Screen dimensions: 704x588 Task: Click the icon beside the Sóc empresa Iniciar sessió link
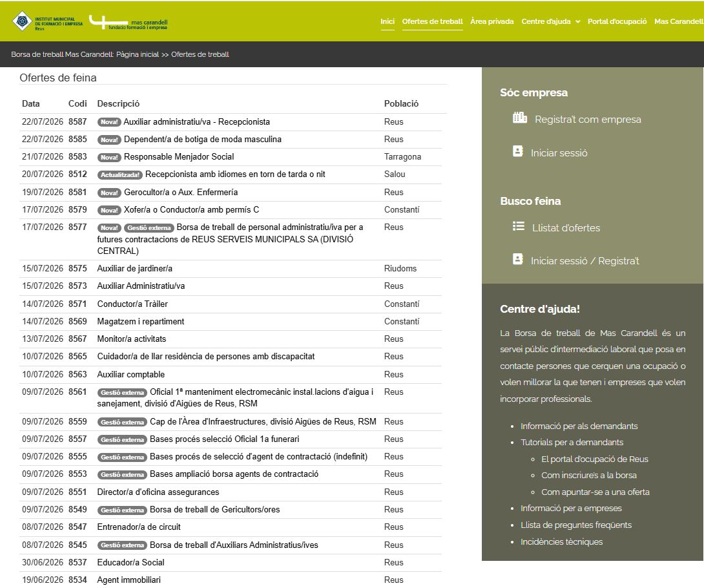pos(518,151)
